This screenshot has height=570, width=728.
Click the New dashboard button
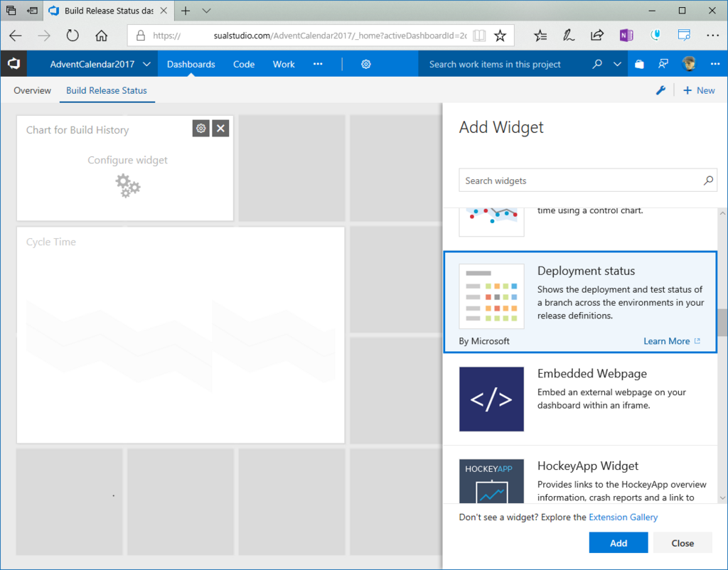tap(699, 90)
